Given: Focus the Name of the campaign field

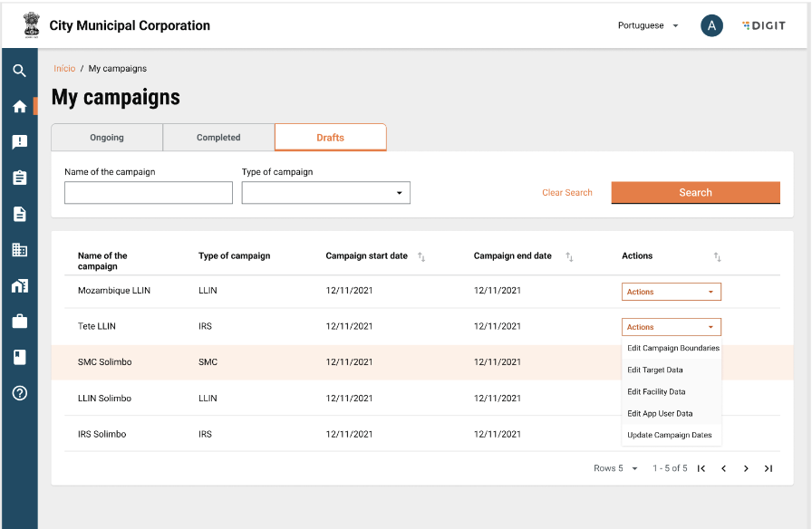Looking at the screenshot, I should pyautogui.click(x=149, y=193).
